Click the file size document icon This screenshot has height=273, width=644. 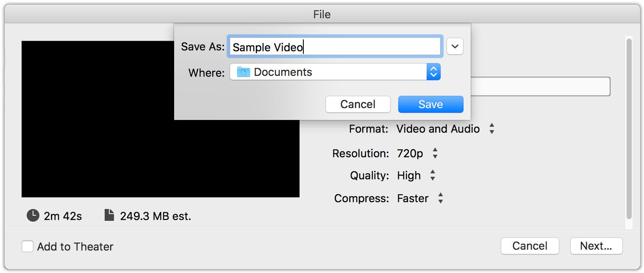click(109, 215)
